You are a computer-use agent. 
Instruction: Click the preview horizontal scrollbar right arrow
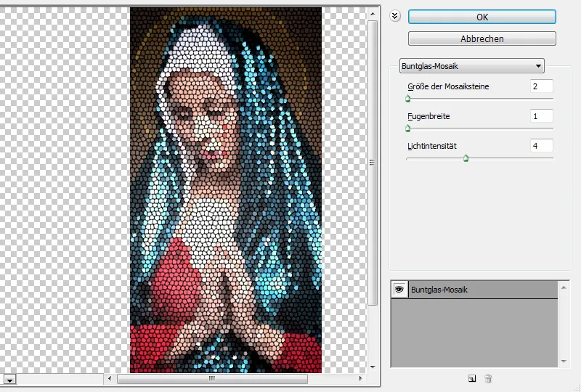pos(360,379)
